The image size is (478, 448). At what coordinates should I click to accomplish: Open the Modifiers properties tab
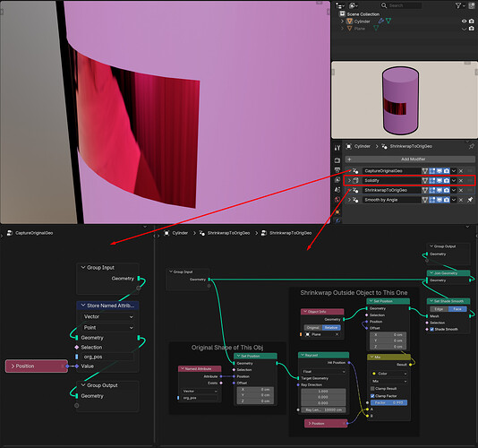pyautogui.click(x=337, y=220)
